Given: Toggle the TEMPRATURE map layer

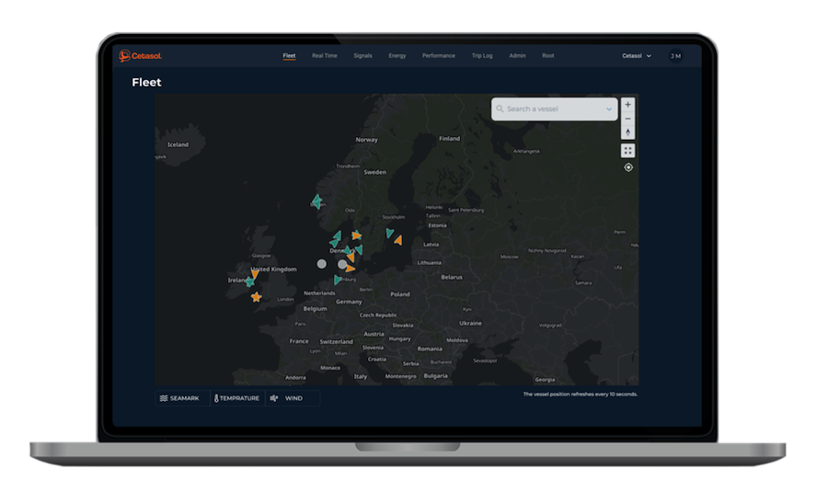Looking at the screenshot, I should [236, 398].
